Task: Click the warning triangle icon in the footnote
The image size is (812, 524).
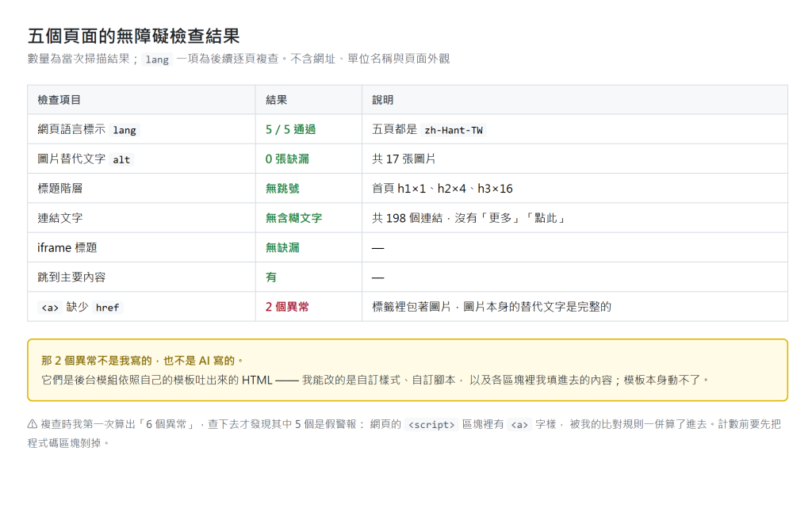Action: [x=32, y=424]
